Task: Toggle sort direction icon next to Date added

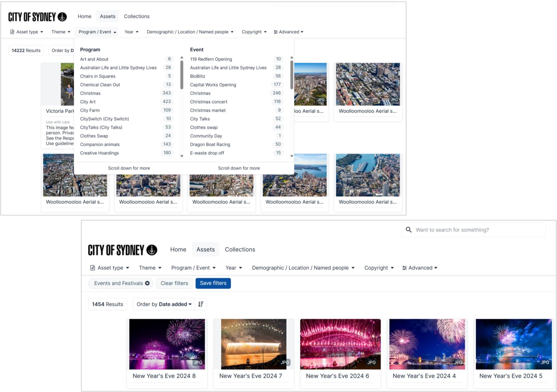Action: (x=201, y=304)
